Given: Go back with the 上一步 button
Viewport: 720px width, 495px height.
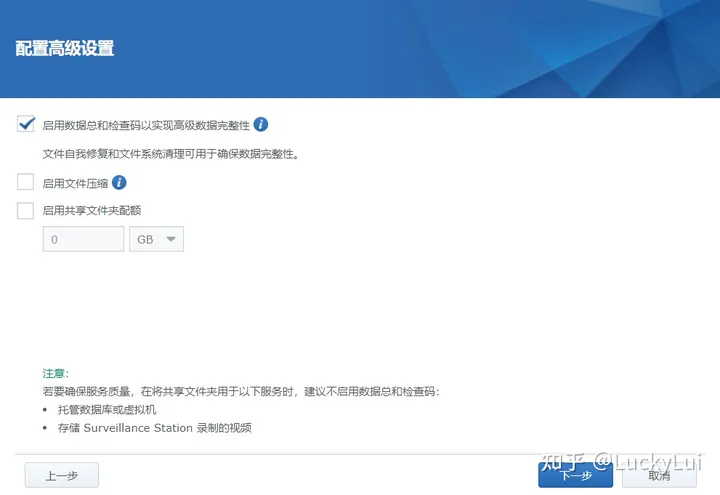Looking at the screenshot, I should coord(62,476).
